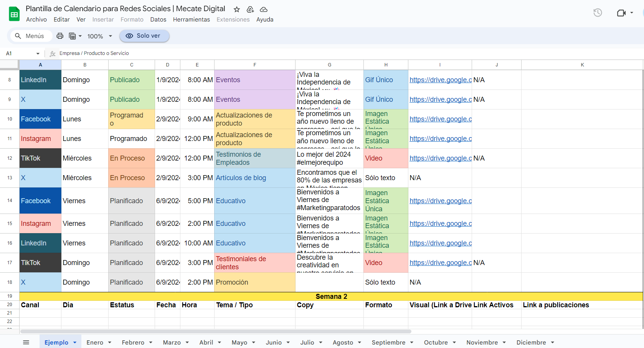Open the Ejemplo tab options arrow
Image resolution: width=644 pixels, height=348 pixels.
75,342
